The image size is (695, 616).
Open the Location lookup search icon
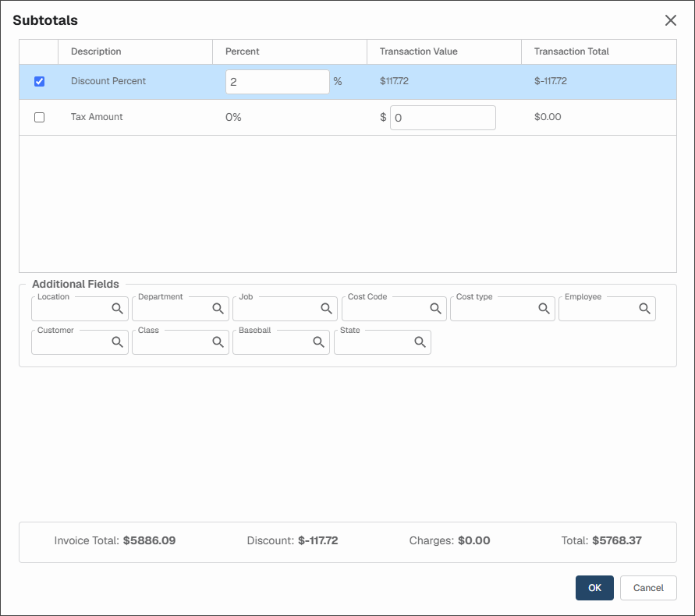(117, 309)
